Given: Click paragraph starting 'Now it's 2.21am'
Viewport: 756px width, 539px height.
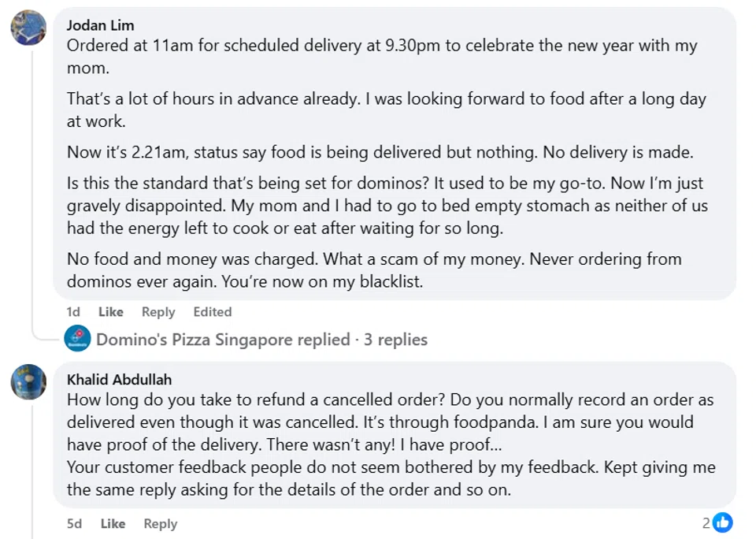Looking at the screenshot, I should pyautogui.click(x=380, y=153).
